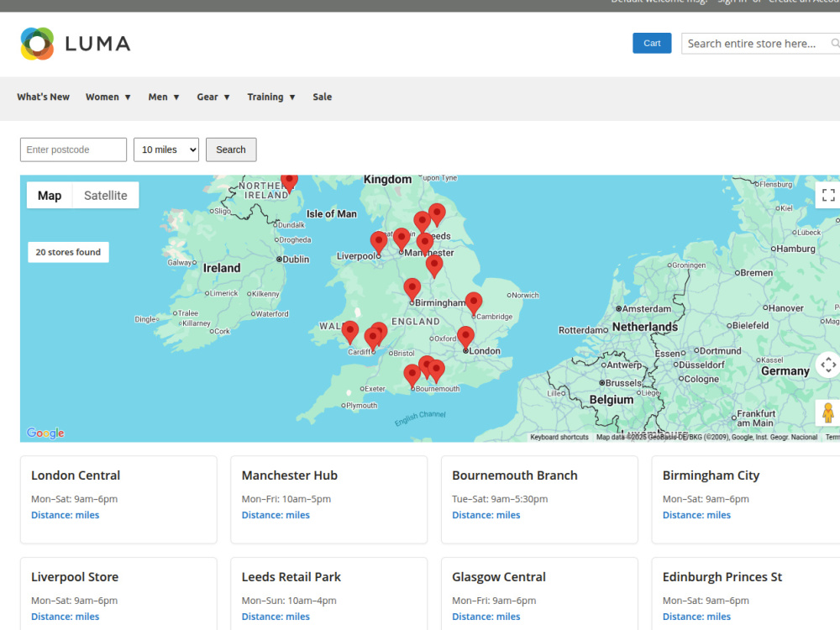
Task: Open map camera pan controls
Action: (828, 365)
